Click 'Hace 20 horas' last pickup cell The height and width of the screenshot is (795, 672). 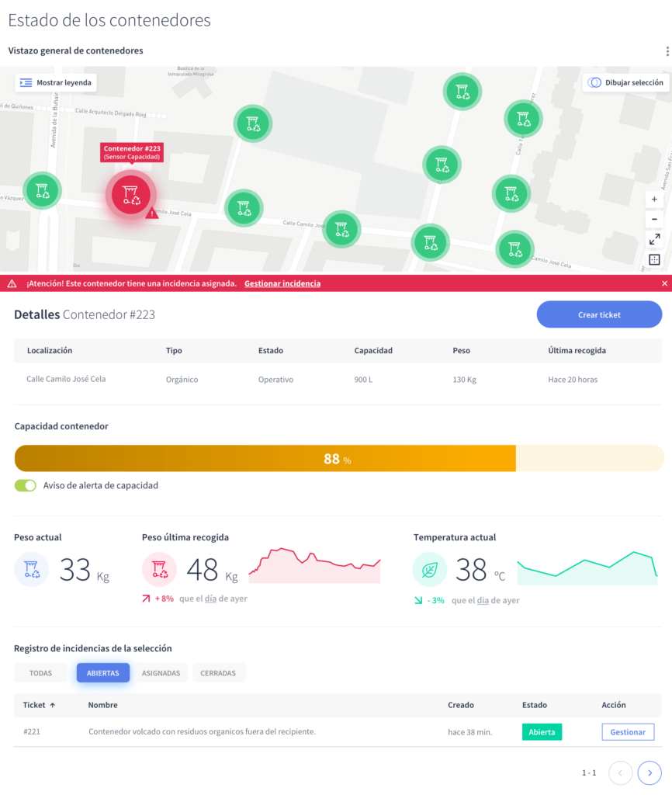[573, 379]
